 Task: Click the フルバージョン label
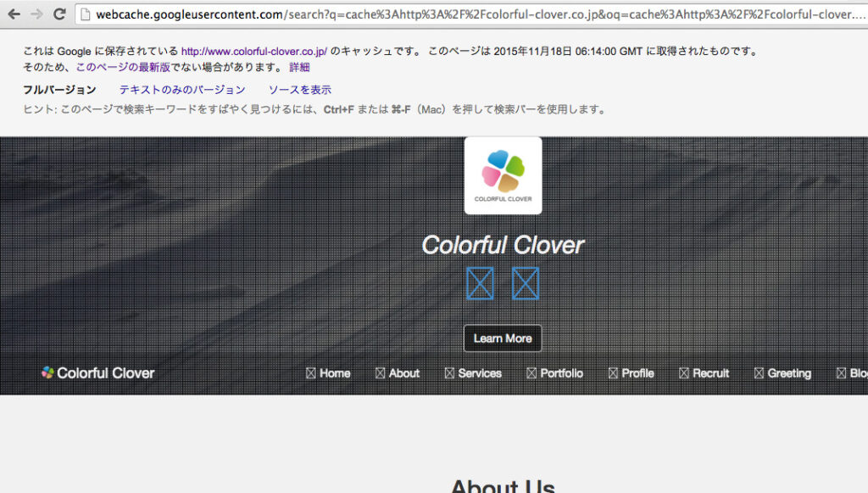pyautogui.click(x=59, y=90)
